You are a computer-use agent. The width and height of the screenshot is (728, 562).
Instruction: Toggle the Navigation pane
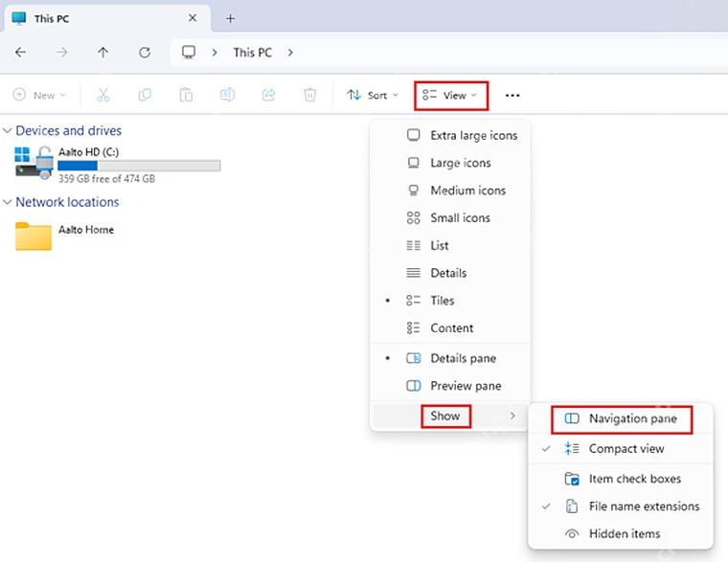click(622, 419)
